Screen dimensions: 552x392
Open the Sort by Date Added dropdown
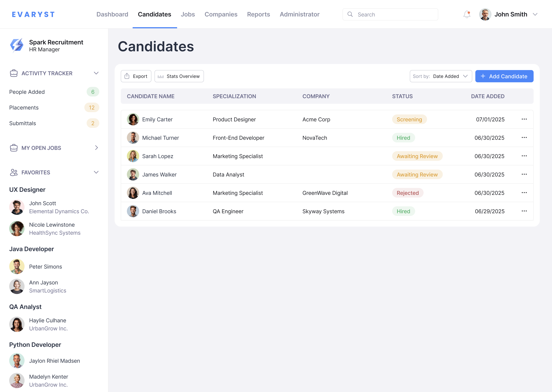[x=441, y=76]
